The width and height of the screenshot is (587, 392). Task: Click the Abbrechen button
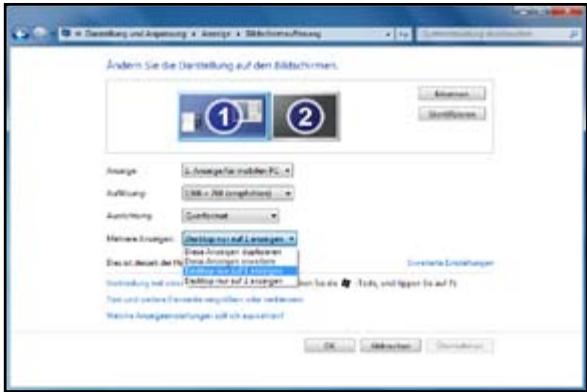tap(390, 346)
